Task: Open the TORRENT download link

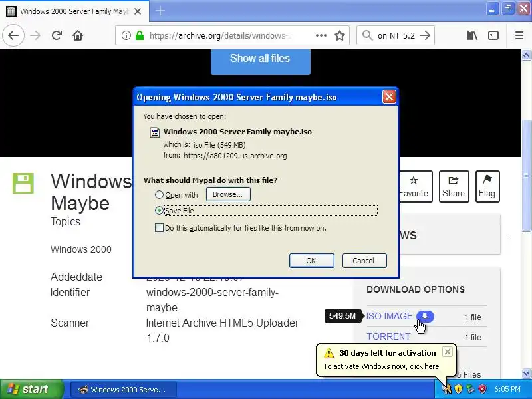Action: tap(388, 336)
